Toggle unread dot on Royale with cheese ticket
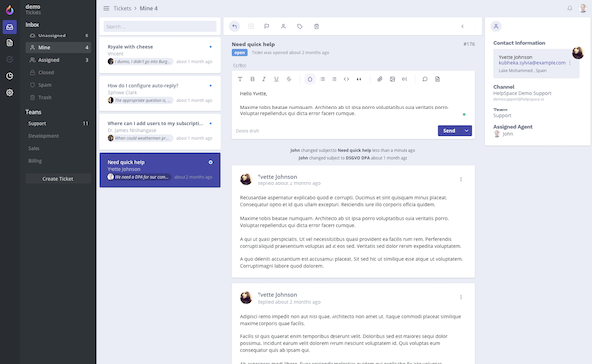Image resolution: width=592 pixels, height=364 pixels. click(211, 47)
